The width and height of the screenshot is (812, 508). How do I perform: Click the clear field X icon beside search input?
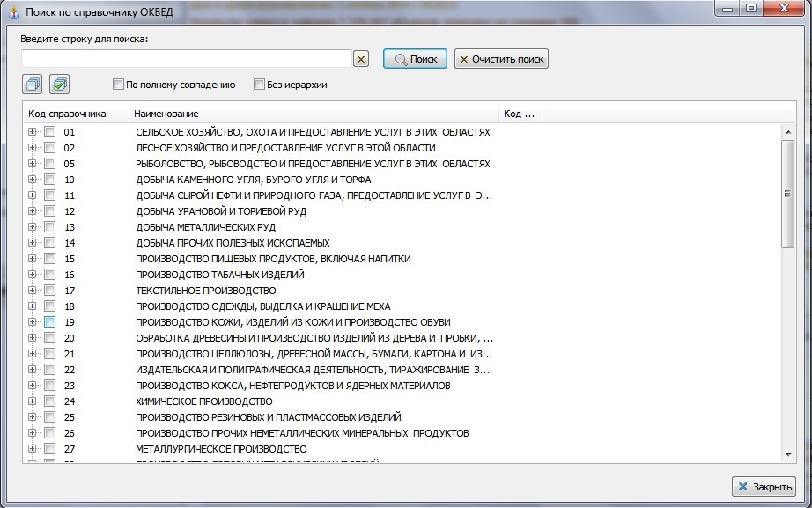361,59
